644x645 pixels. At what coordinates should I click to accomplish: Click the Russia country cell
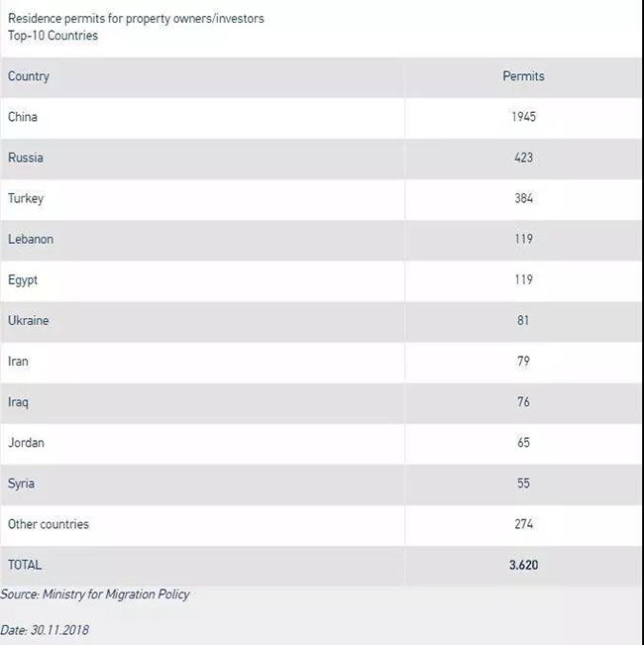26,158
